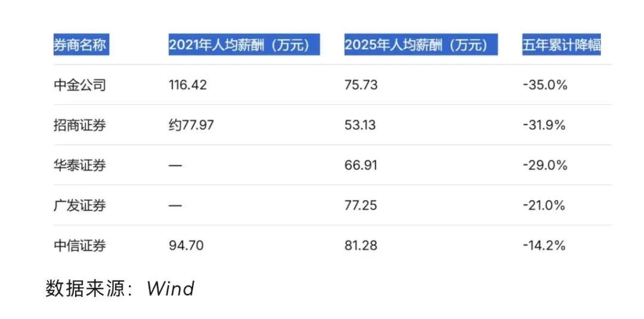Select the 五年累计降幅 column header
This screenshot has width=644, height=319.
pyautogui.click(x=562, y=45)
